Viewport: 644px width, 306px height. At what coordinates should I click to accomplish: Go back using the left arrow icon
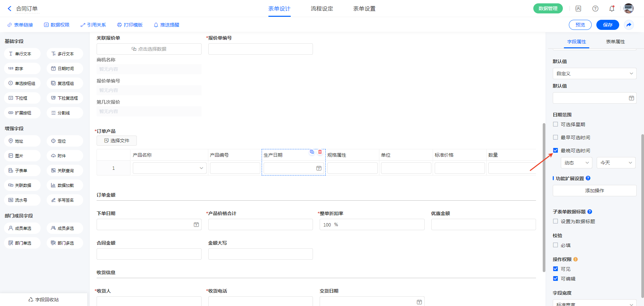coord(9,9)
